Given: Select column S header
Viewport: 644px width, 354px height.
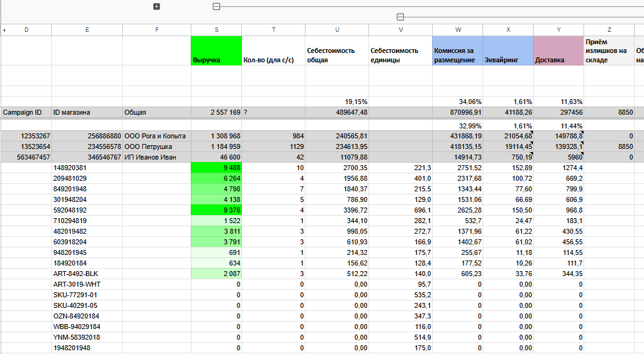Looking at the screenshot, I should (216, 30).
